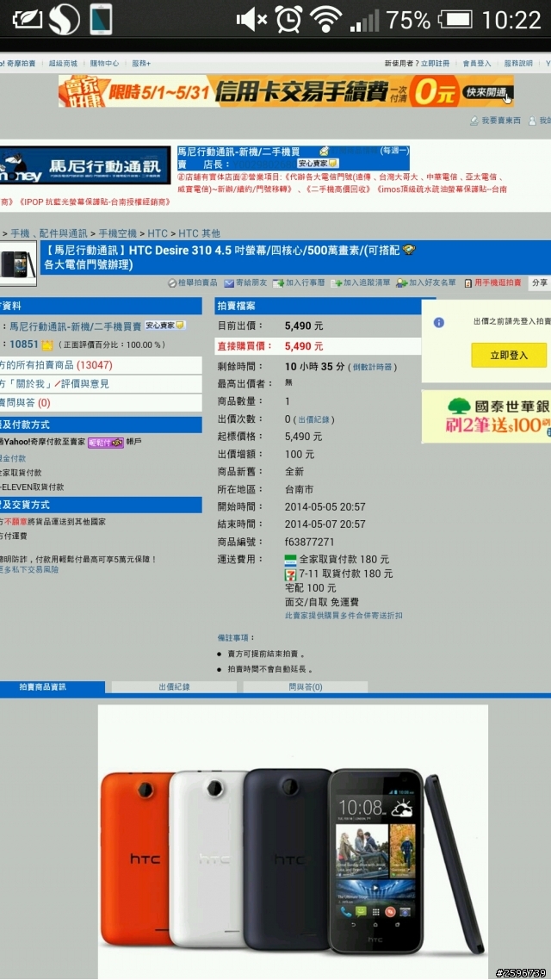Open the 出價紀錄 link beside bid count

313,419
